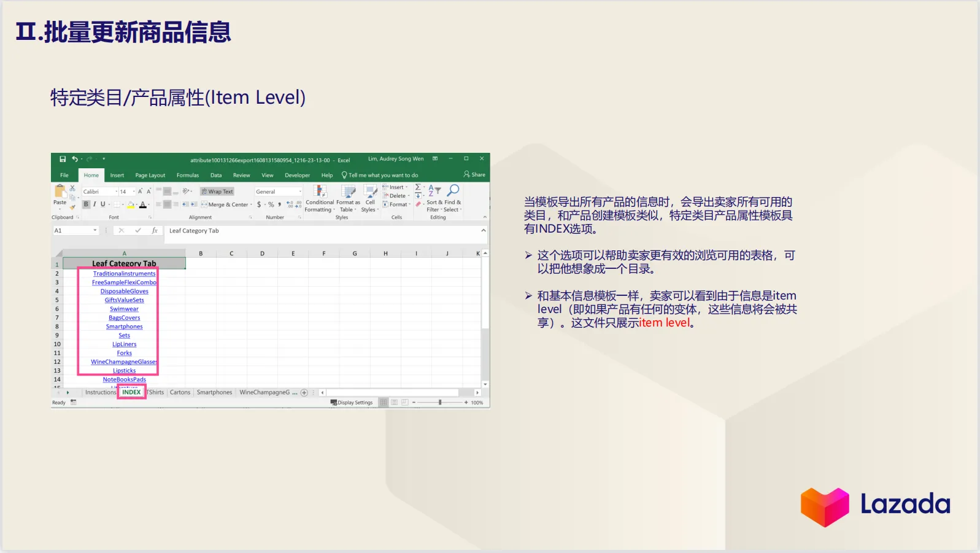
Task: Click the Clear eraser icon
Action: coord(419,204)
